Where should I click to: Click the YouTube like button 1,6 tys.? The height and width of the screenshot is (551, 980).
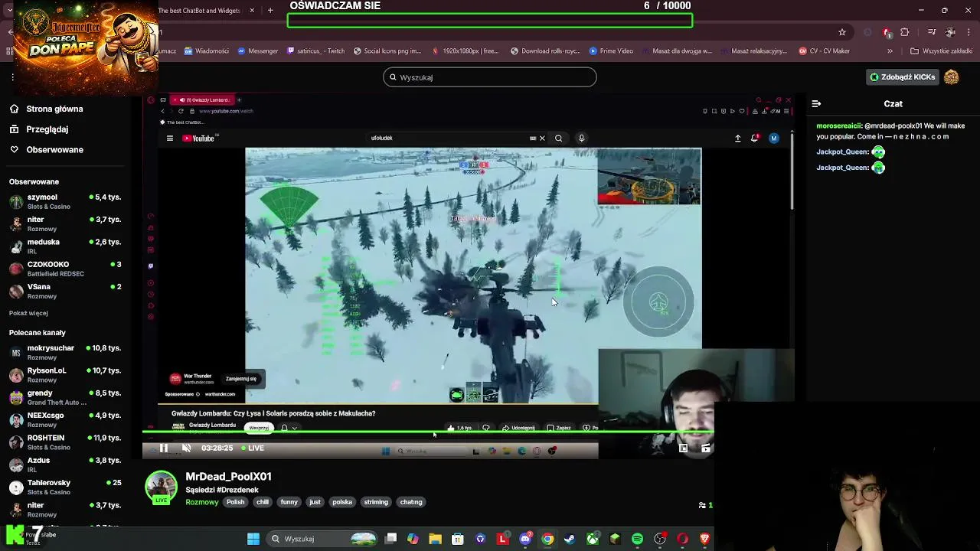tap(460, 428)
